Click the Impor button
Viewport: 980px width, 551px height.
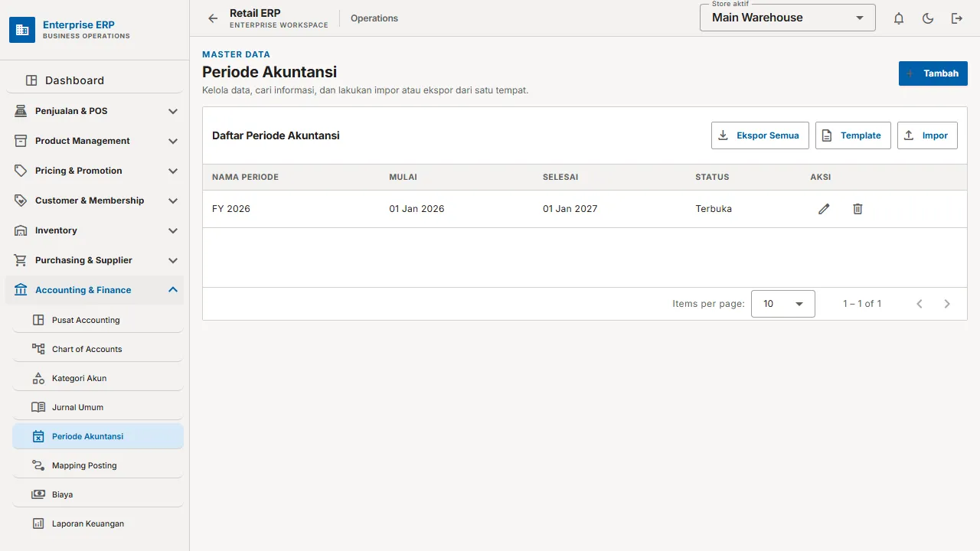tap(927, 135)
